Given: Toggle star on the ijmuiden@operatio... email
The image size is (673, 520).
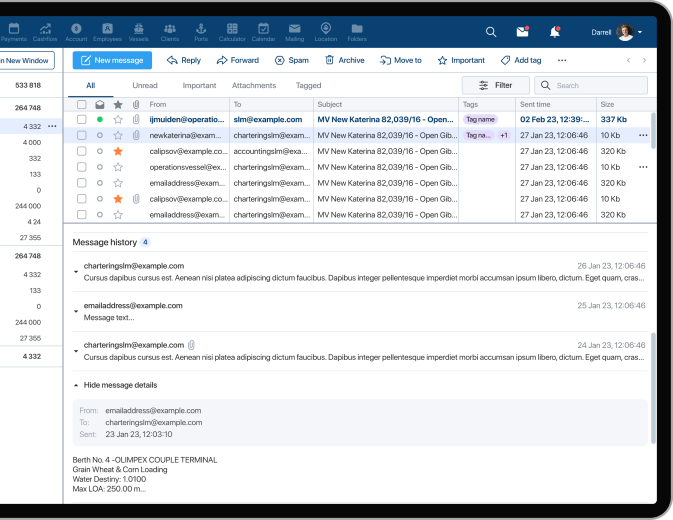Looking at the screenshot, I should coord(118,120).
